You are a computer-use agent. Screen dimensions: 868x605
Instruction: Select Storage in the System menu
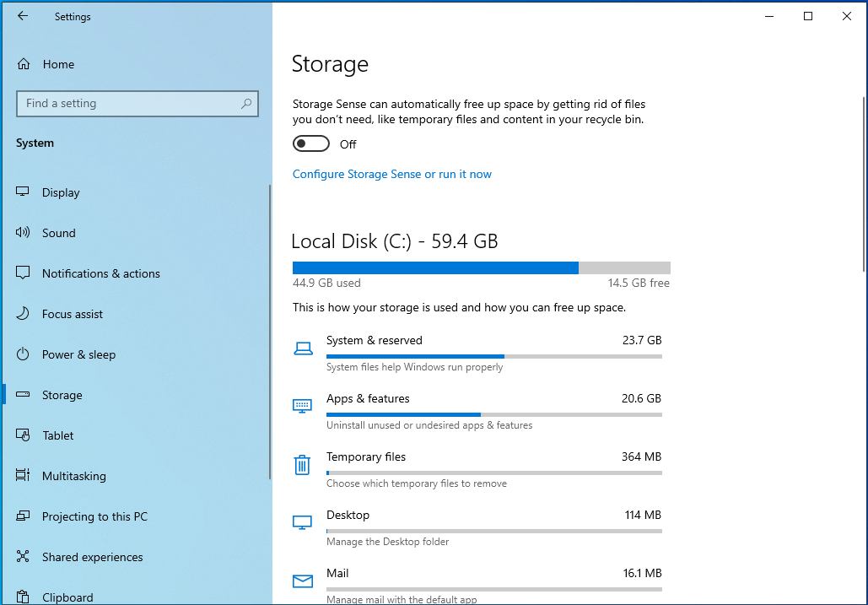[63, 394]
